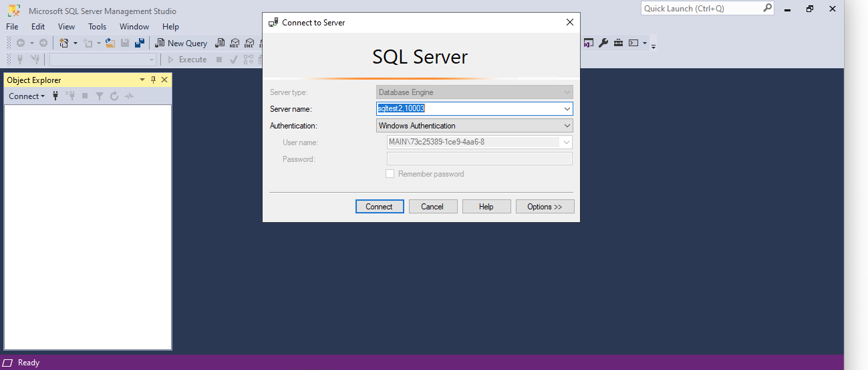Click the SQL editor connect plug icon
Image resolution: width=868 pixels, height=370 pixels.
[x=21, y=60]
